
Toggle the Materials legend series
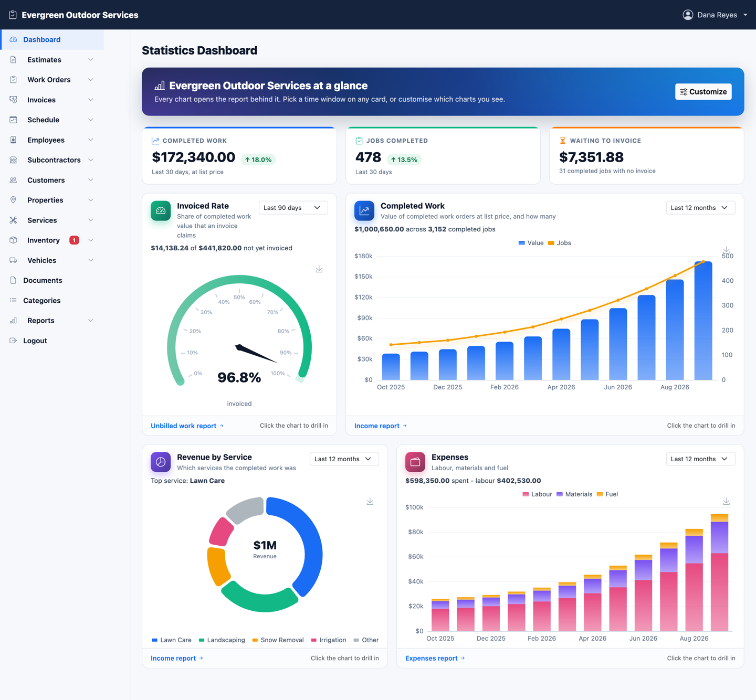tap(574, 494)
